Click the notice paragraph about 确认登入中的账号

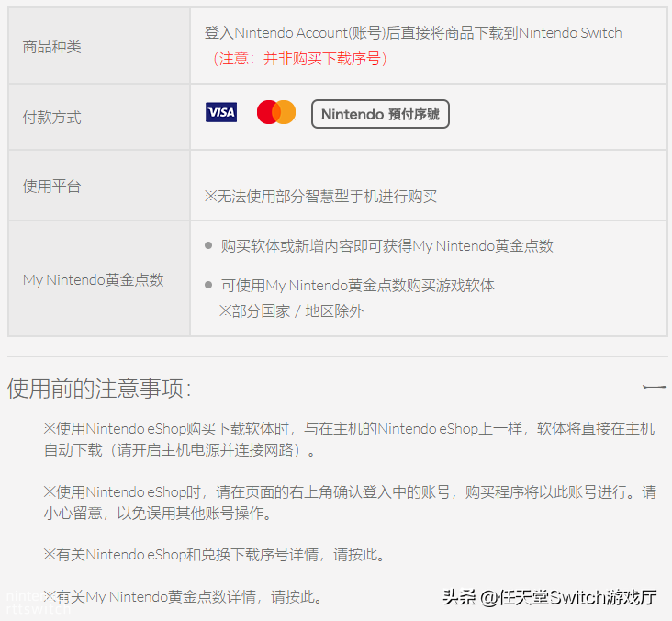[x=349, y=502]
